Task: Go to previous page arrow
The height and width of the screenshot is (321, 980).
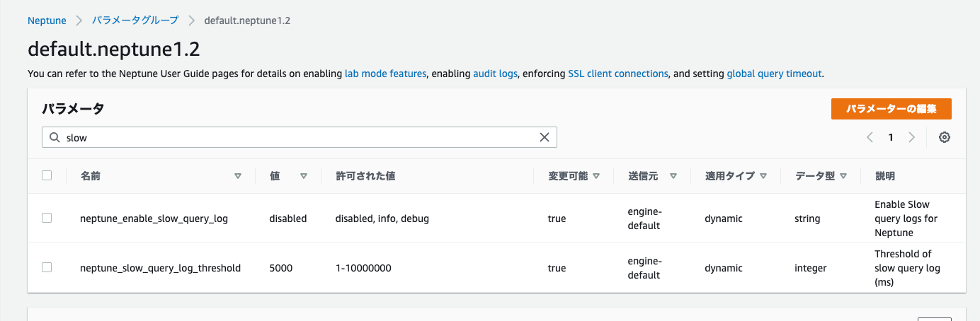Action: (870, 138)
